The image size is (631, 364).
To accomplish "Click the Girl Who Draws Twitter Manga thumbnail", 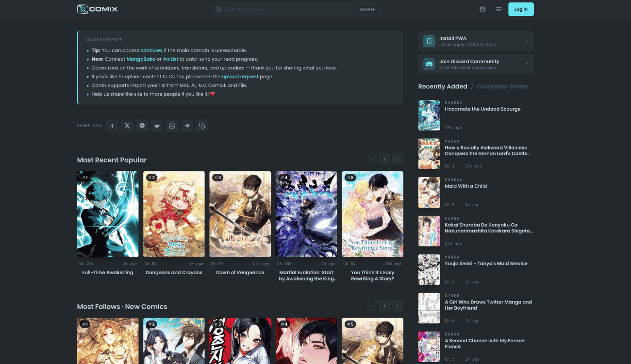I will click(x=429, y=308).
